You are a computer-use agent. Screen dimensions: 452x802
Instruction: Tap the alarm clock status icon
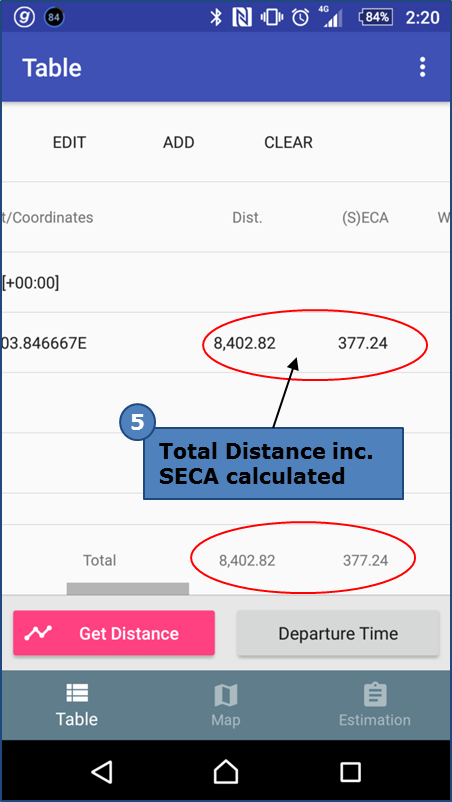300,17
